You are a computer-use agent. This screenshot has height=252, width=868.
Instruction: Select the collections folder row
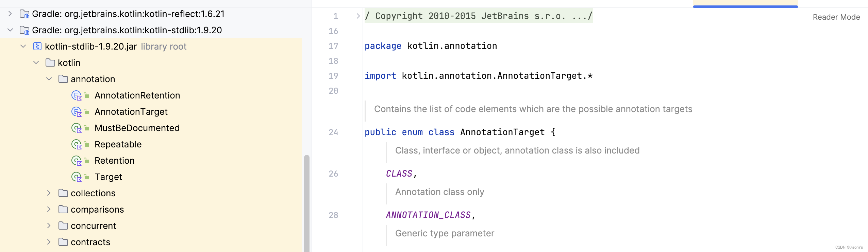tap(151, 193)
